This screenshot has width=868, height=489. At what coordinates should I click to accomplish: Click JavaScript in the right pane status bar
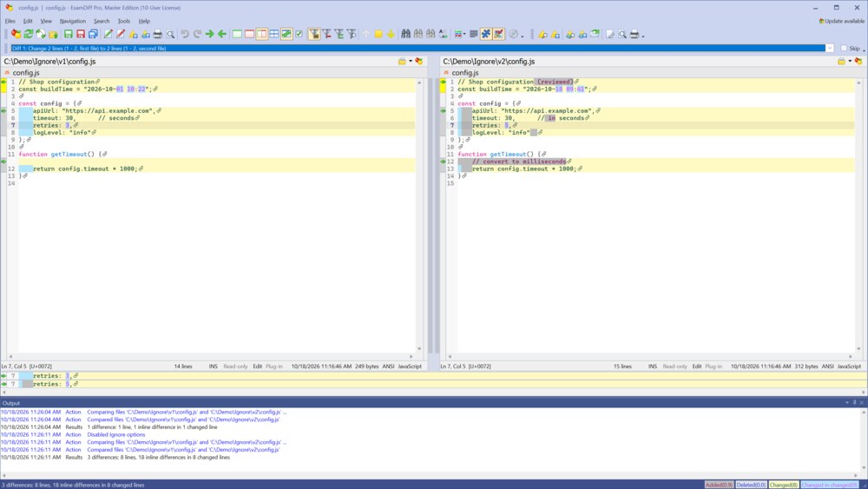pyautogui.click(x=849, y=366)
